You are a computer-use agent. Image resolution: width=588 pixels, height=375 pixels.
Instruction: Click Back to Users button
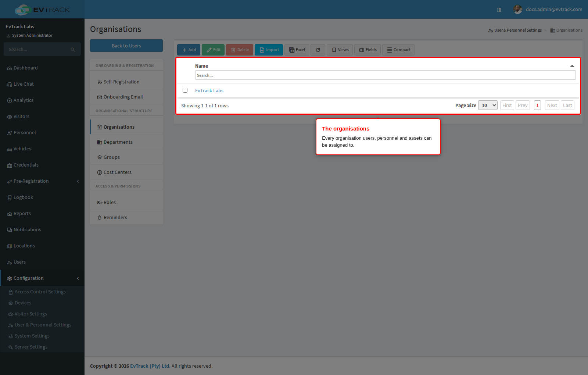point(126,46)
